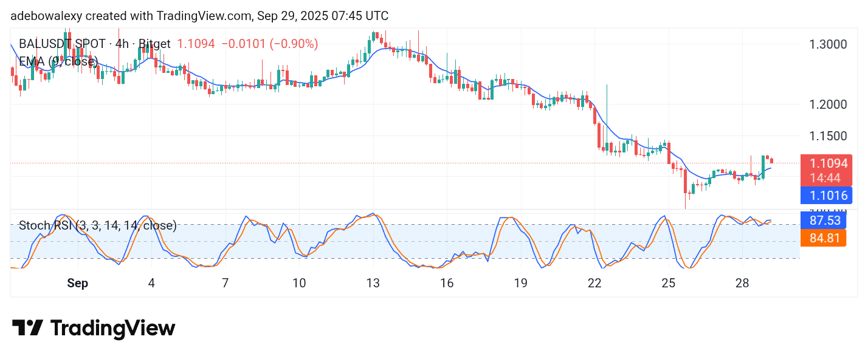Select the 28 date marker on time axis
868x359 pixels.
tap(742, 283)
